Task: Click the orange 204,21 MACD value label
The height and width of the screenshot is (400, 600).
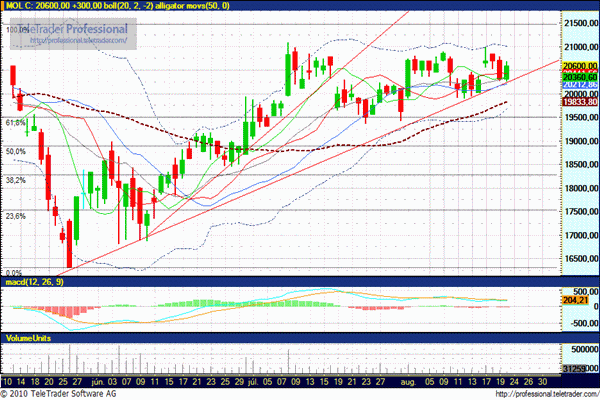Action: [576, 300]
